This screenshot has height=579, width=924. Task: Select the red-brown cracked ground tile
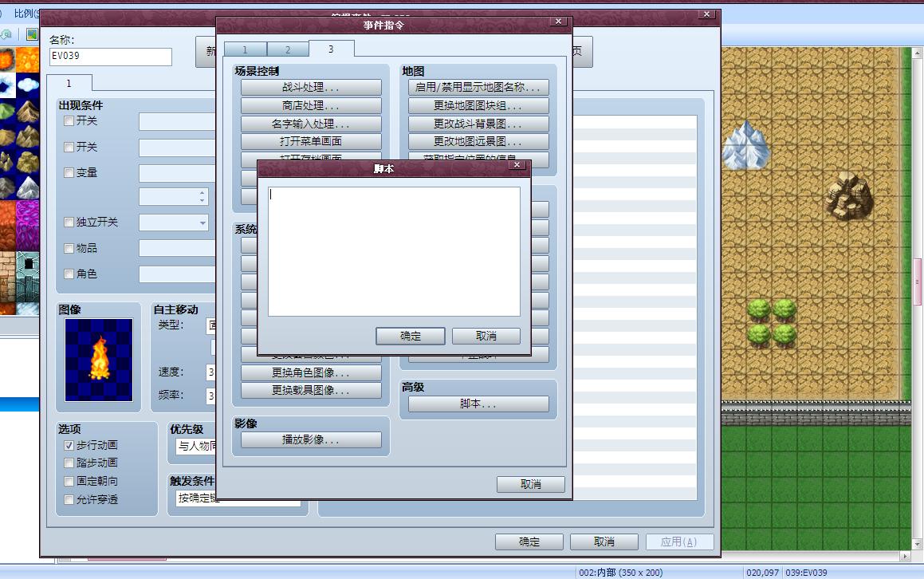[6, 226]
